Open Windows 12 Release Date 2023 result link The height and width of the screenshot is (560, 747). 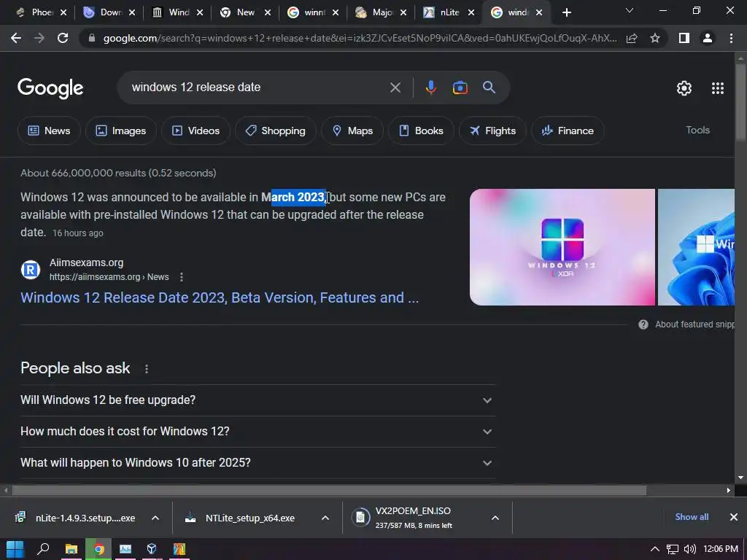click(220, 298)
